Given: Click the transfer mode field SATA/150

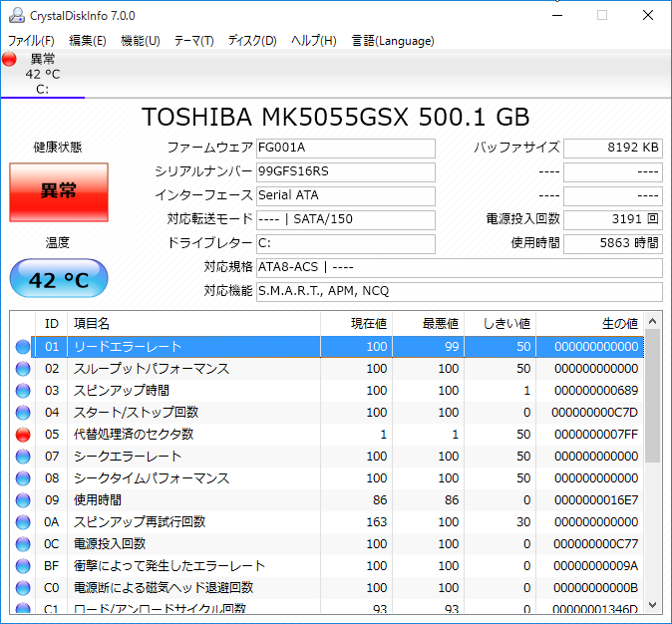Looking at the screenshot, I should [346, 220].
